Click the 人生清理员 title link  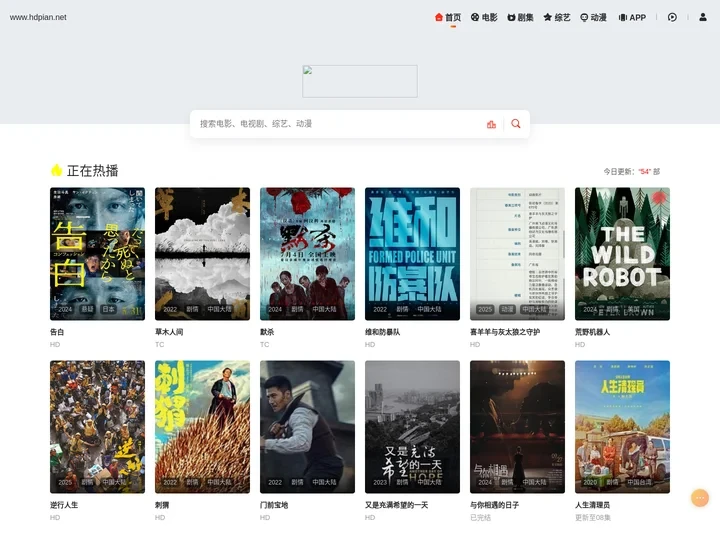click(592, 505)
